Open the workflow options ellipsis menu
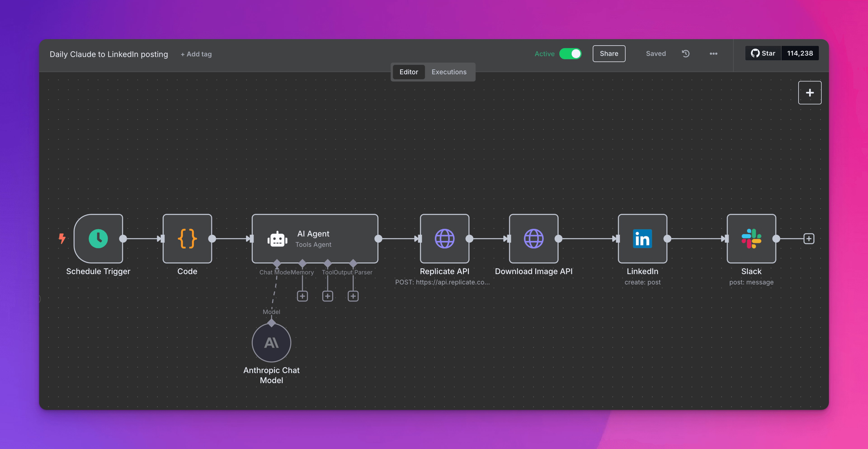 coord(713,54)
